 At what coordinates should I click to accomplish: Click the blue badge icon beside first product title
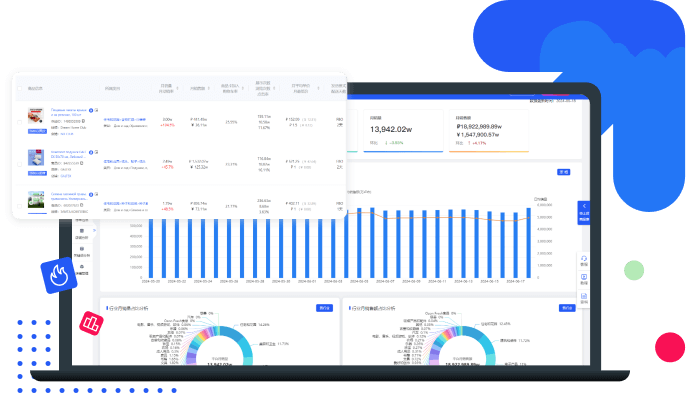click(x=91, y=110)
